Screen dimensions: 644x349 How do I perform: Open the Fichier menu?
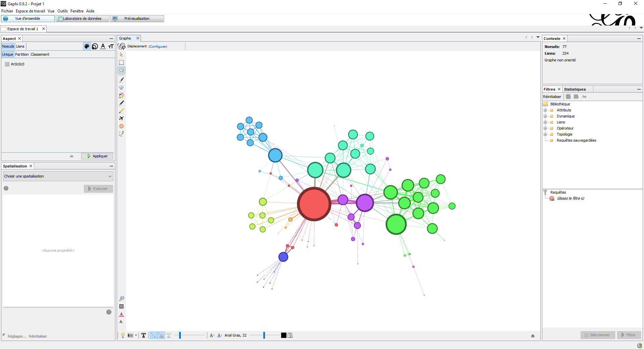pyautogui.click(x=7, y=11)
